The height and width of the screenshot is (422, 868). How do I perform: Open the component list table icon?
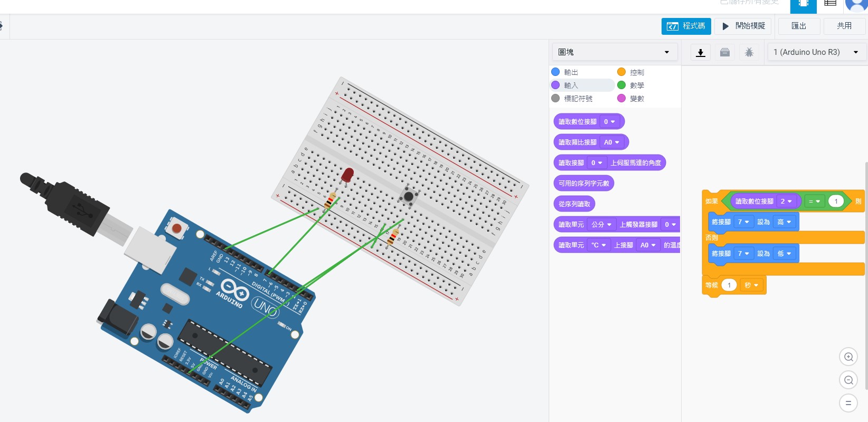point(831,3)
